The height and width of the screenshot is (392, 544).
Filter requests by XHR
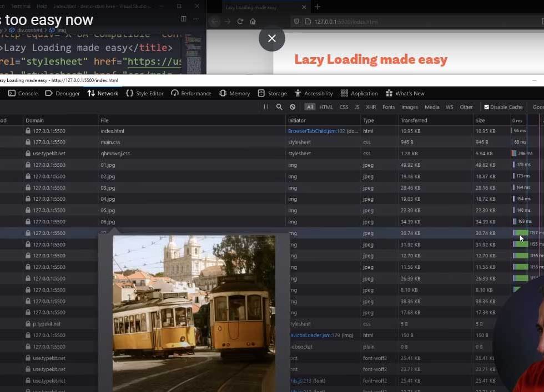click(x=370, y=107)
